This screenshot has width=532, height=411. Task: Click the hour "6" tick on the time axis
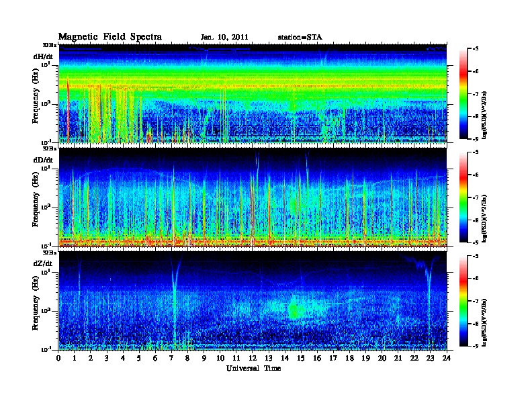[155, 359]
